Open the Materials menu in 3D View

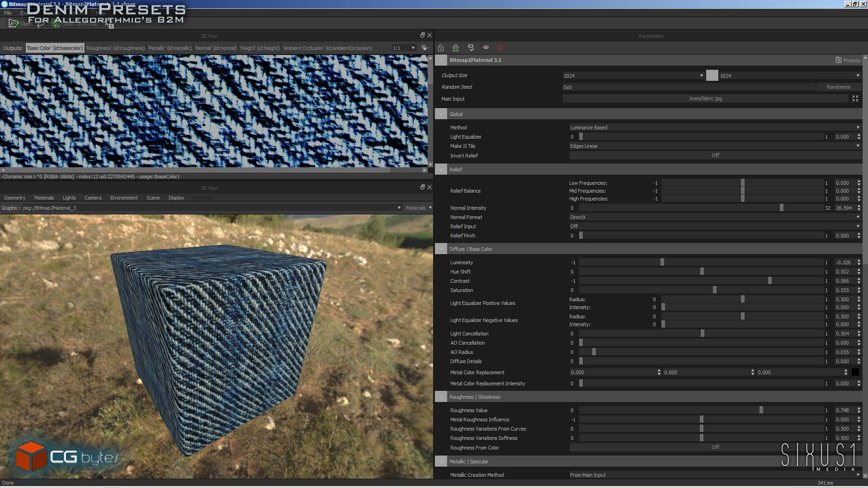[44, 198]
